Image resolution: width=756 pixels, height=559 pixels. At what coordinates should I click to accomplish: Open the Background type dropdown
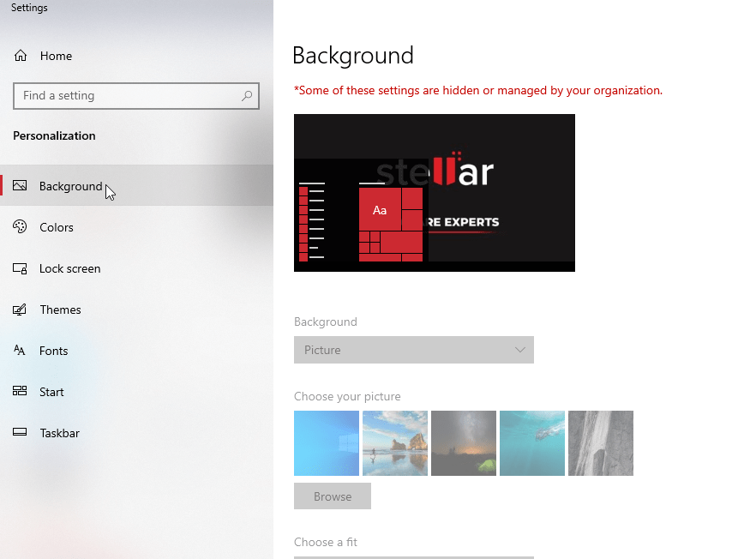[414, 350]
